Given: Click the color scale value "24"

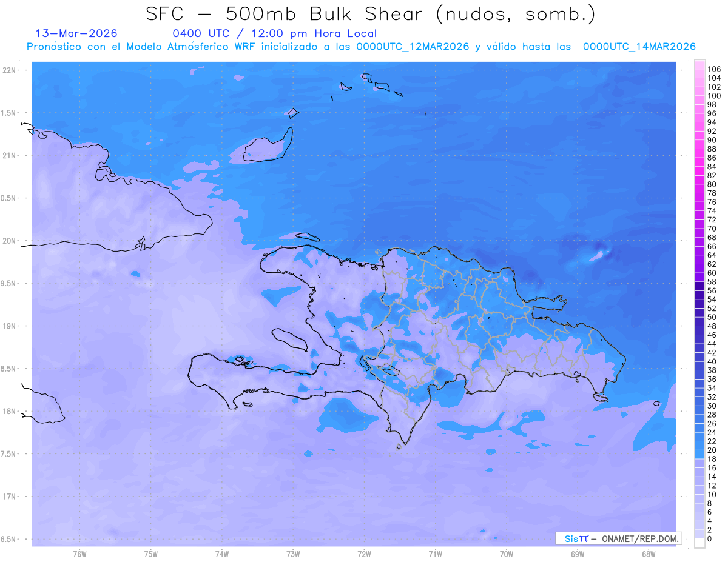Looking at the screenshot, I should pos(712,432).
